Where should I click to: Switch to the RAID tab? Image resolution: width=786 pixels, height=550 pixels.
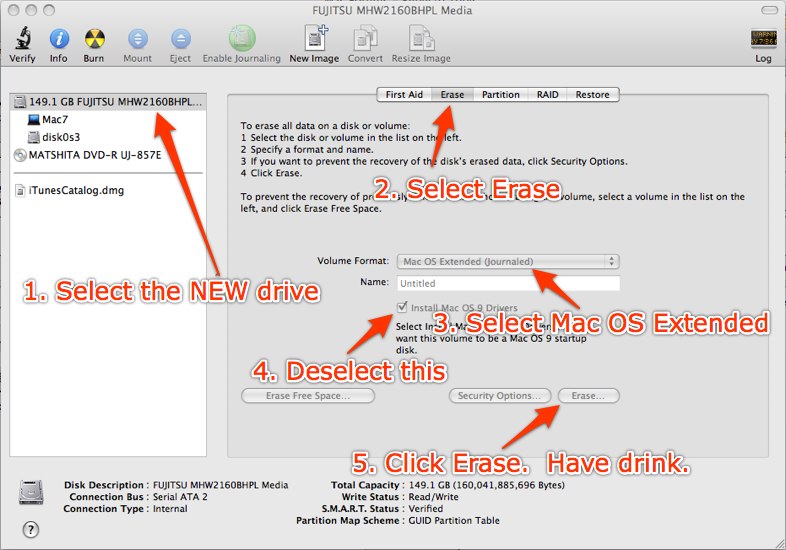[x=547, y=94]
